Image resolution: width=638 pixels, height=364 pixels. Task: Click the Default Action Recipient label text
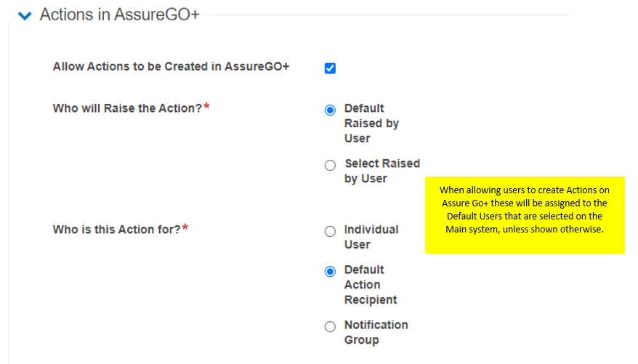[x=370, y=284]
